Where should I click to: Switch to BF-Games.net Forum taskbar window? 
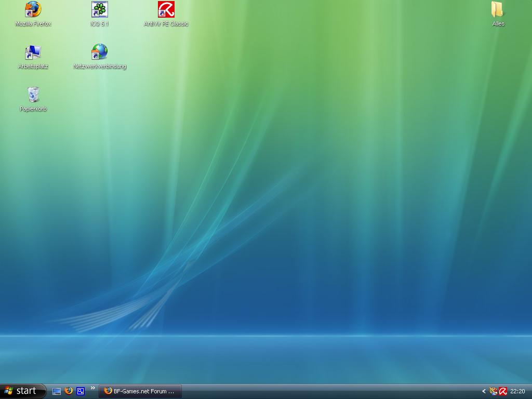[x=140, y=391]
